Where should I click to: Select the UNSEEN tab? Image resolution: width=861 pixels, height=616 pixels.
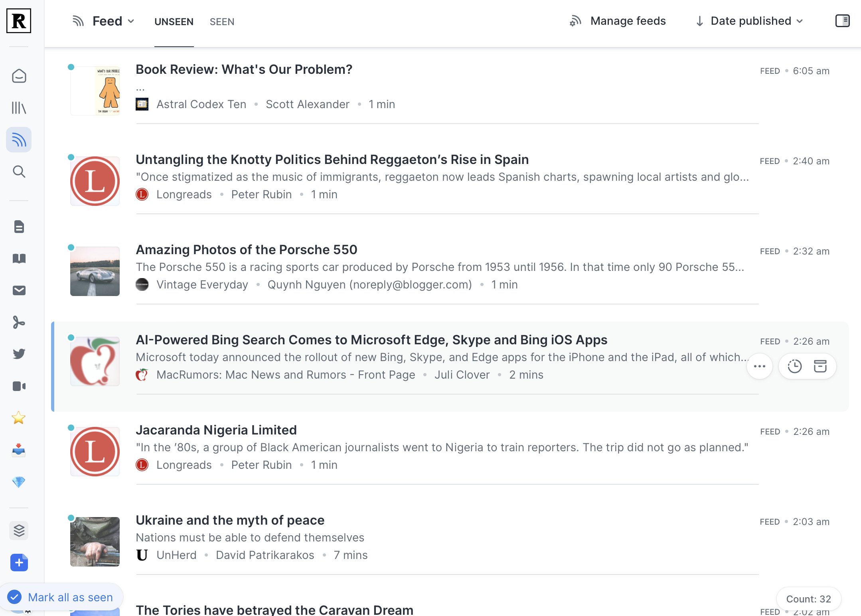pos(174,22)
